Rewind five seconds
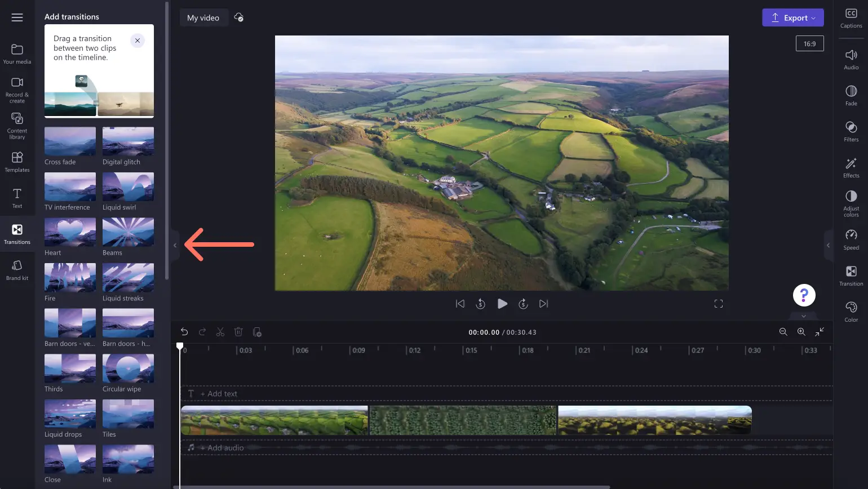 [480, 304]
